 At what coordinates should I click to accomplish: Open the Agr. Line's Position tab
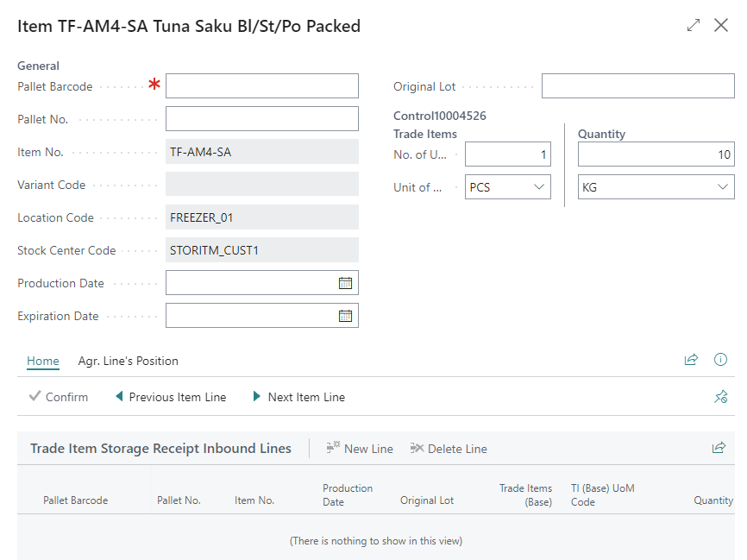pyautogui.click(x=129, y=361)
